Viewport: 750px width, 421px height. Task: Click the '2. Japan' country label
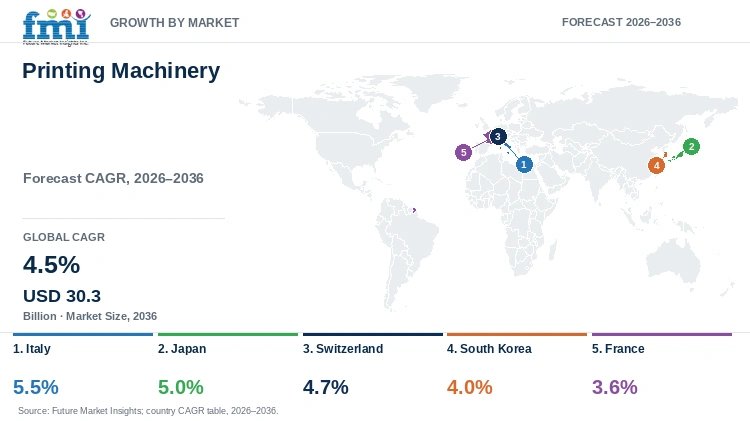[x=182, y=349]
